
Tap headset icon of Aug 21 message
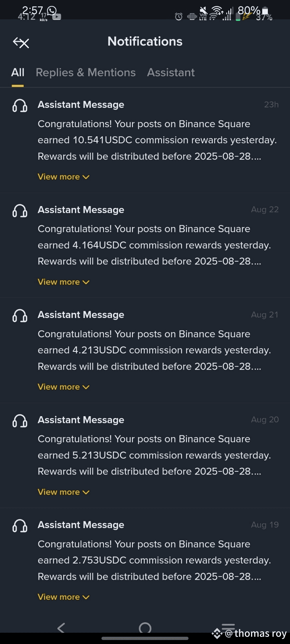point(20,316)
